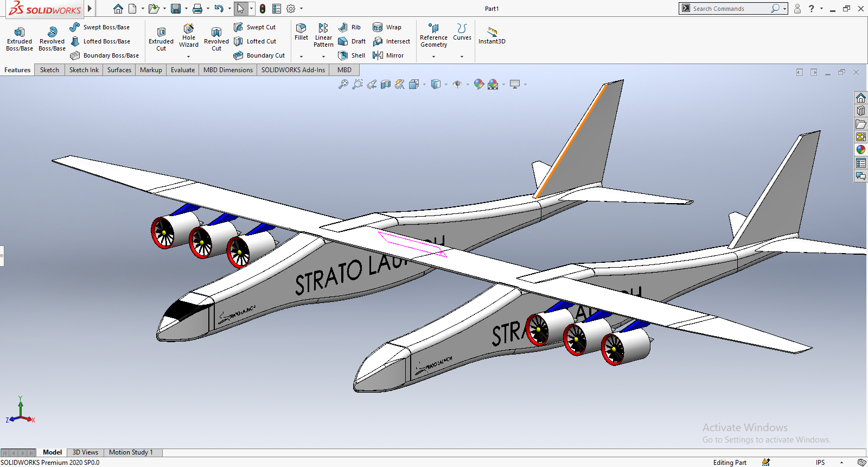The width and height of the screenshot is (868, 467).
Task: Open Reference Geometry tool
Action: coord(433,35)
